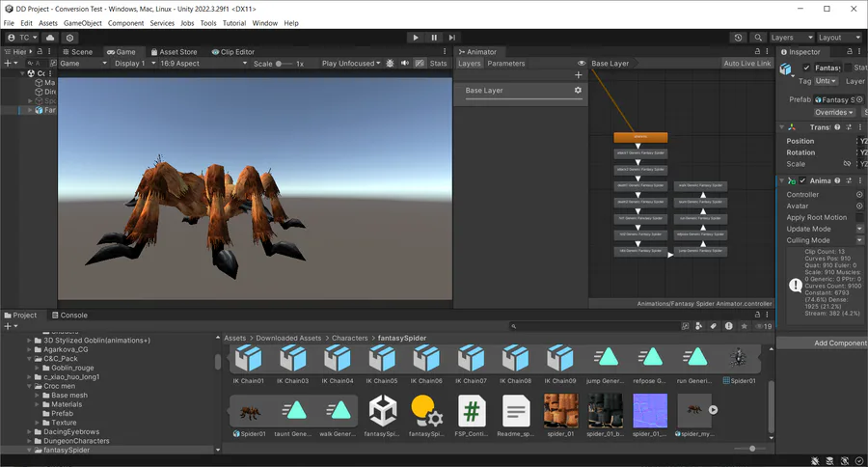
Task: Select the Croc men folder
Action: pyautogui.click(x=59, y=386)
